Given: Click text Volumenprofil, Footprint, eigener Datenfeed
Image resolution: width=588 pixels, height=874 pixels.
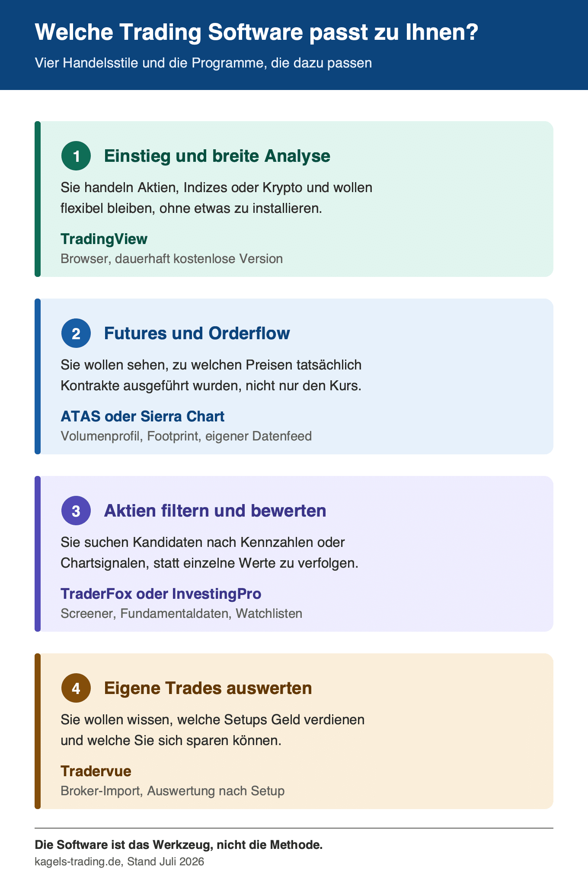Looking at the screenshot, I should point(186,436).
